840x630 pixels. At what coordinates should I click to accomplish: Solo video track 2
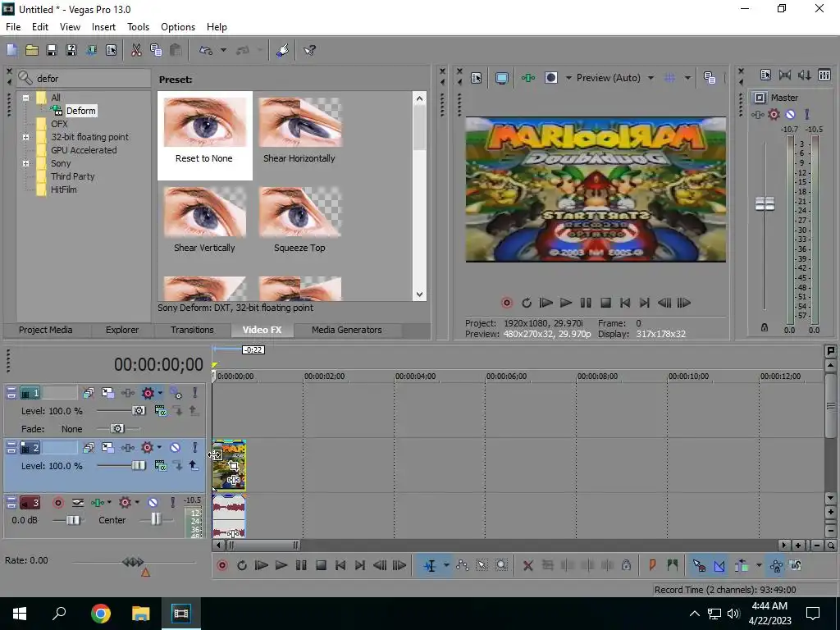coord(195,447)
